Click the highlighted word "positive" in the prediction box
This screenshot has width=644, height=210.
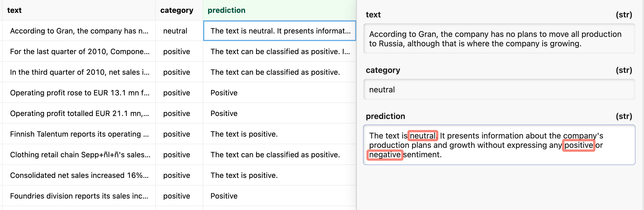[578, 145]
